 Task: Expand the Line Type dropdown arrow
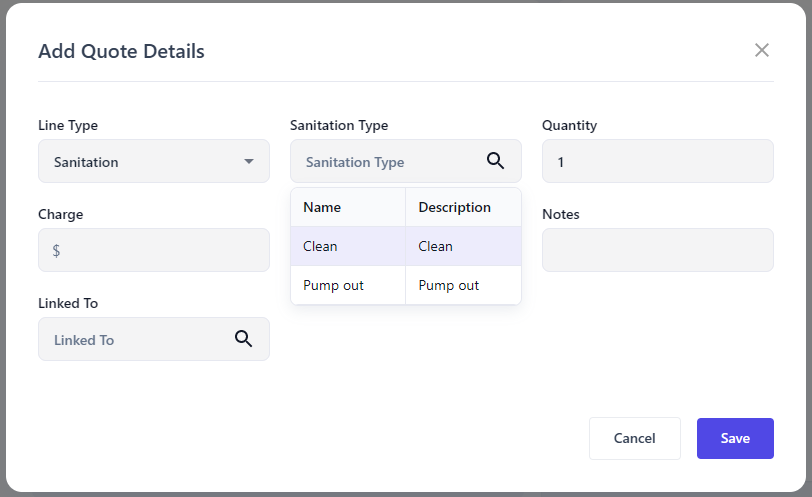point(249,162)
